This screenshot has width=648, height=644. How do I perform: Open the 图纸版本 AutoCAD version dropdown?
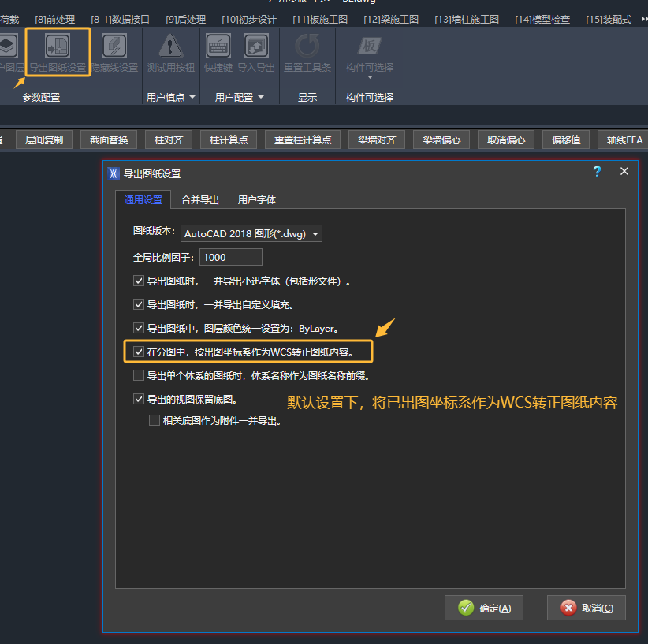tap(251, 233)
